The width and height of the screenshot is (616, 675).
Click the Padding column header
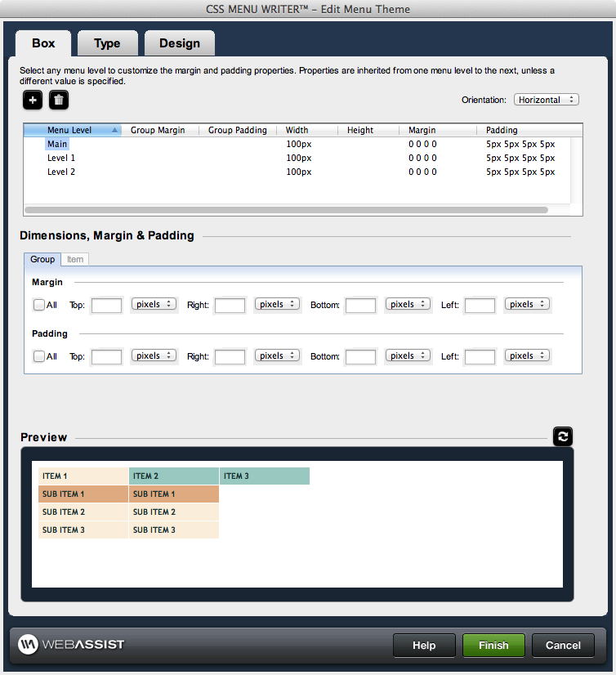(x=529, y=130)
